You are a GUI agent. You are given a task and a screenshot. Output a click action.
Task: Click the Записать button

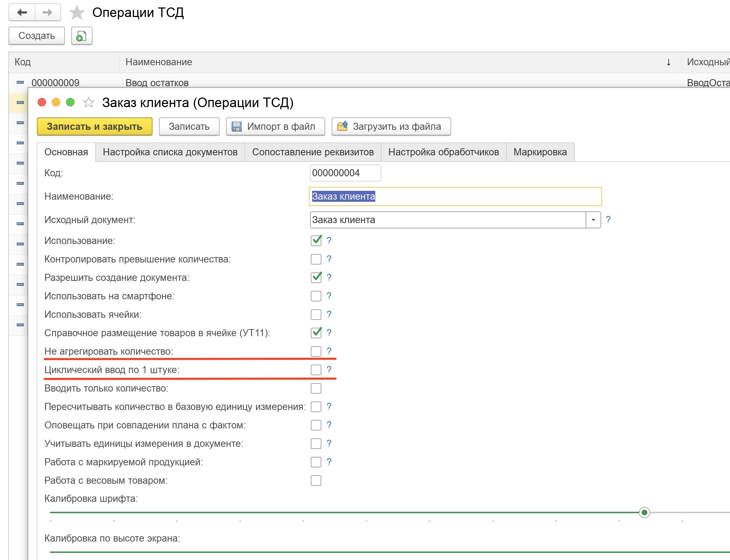pyautogui.click(x=189, y=127)
